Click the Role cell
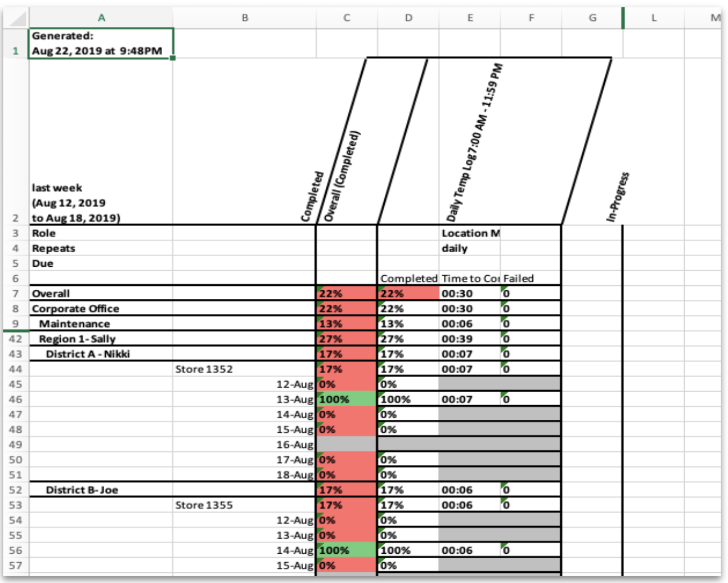 pyautogui.click(x=101, y=233)
